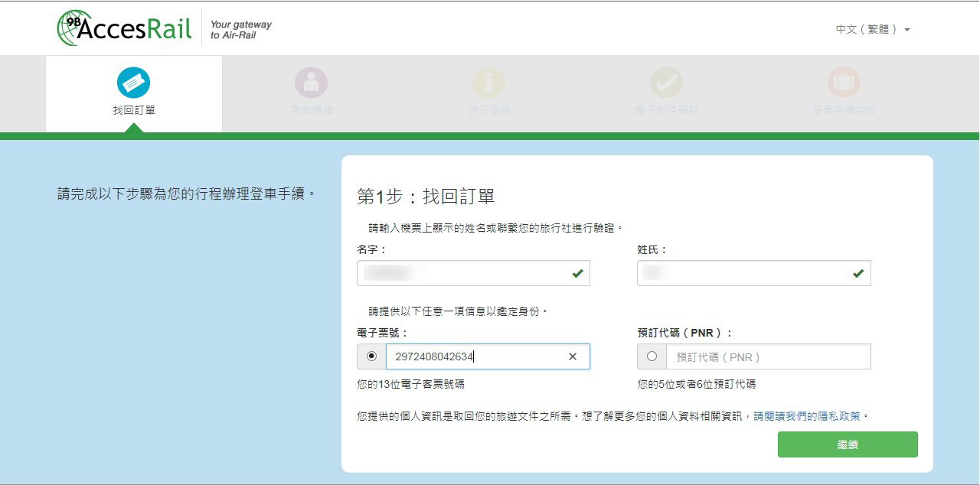Clear the e-ticket number with the X icon

(573, 356)
